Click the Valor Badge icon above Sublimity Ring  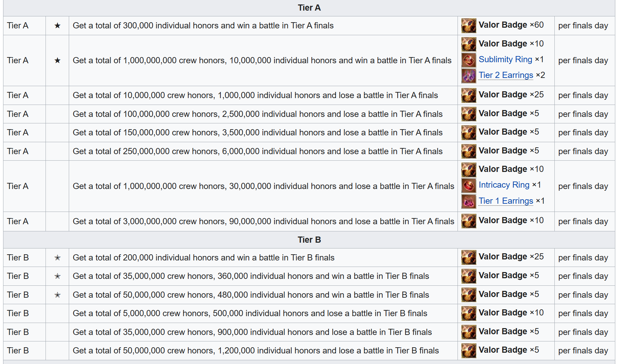(x=468, y=44)
